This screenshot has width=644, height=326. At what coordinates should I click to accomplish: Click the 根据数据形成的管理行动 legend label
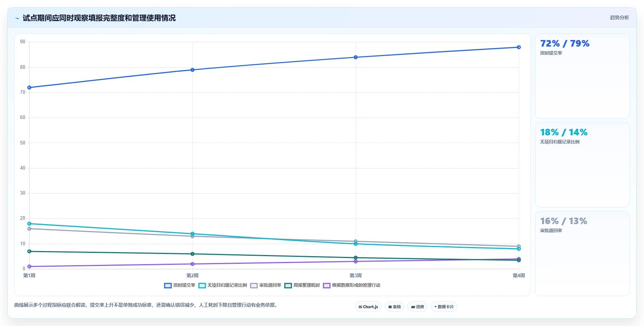[356, 285]
